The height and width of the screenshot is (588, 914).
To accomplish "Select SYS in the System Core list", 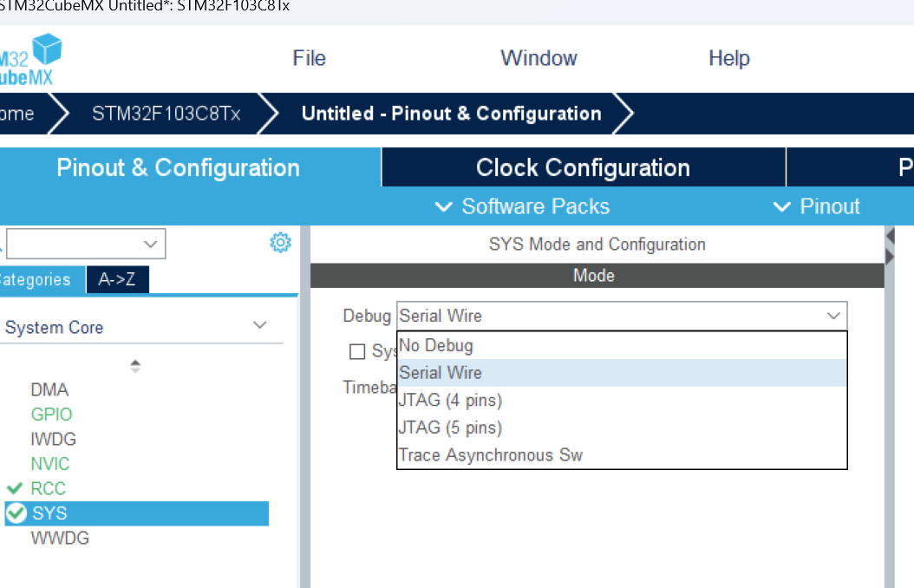I will pos(136,513).
